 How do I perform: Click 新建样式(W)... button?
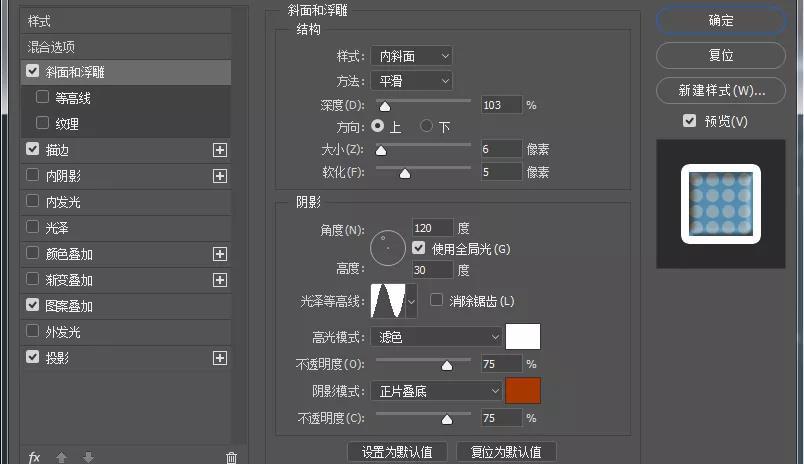pyautogui.click(x=721, y=90)
